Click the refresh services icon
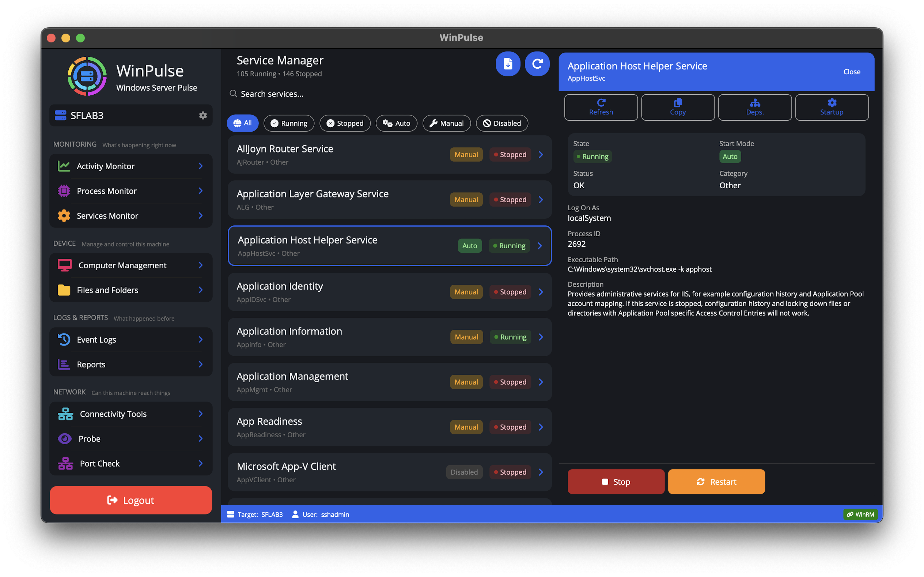Screen dimensions: 924x577 tap(537, 64)
